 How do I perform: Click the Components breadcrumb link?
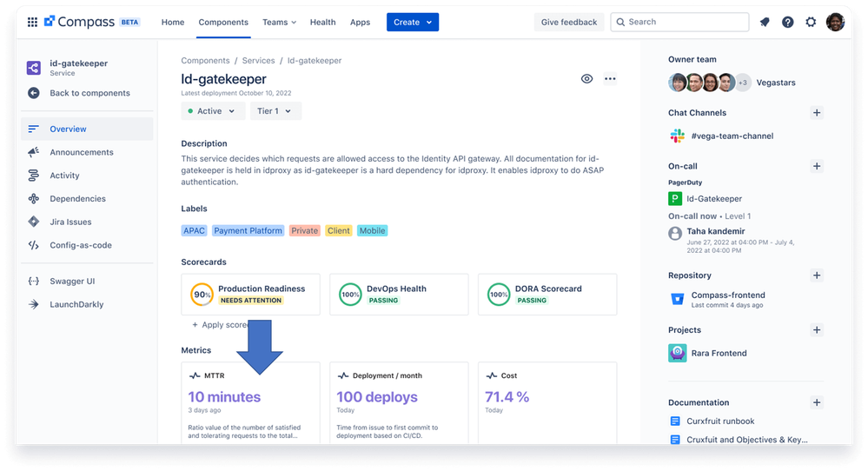[205, 60]
